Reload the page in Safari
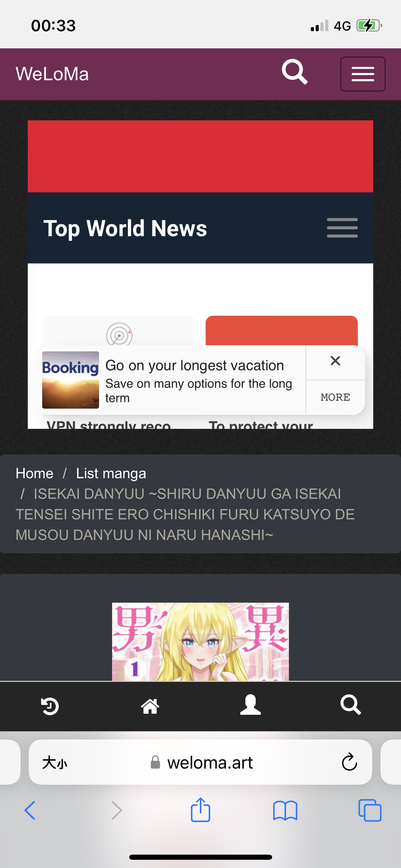401x868 pixels. (349, 762)
